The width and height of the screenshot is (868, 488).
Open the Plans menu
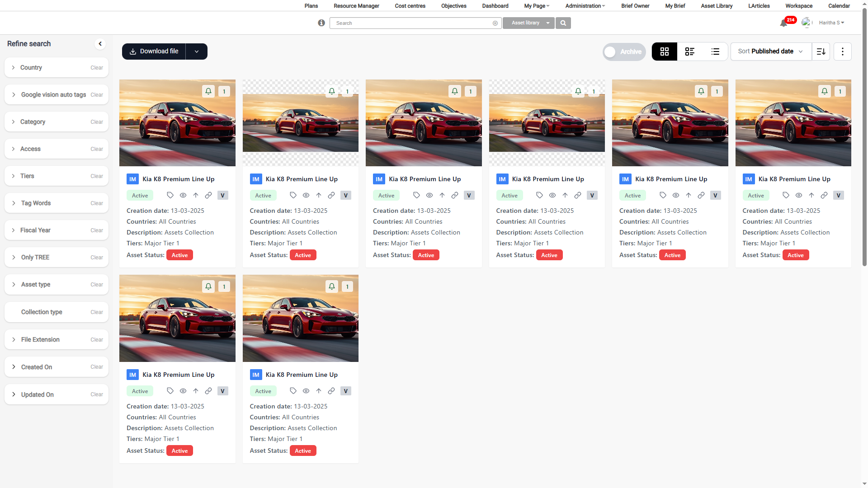coord(311,6)
